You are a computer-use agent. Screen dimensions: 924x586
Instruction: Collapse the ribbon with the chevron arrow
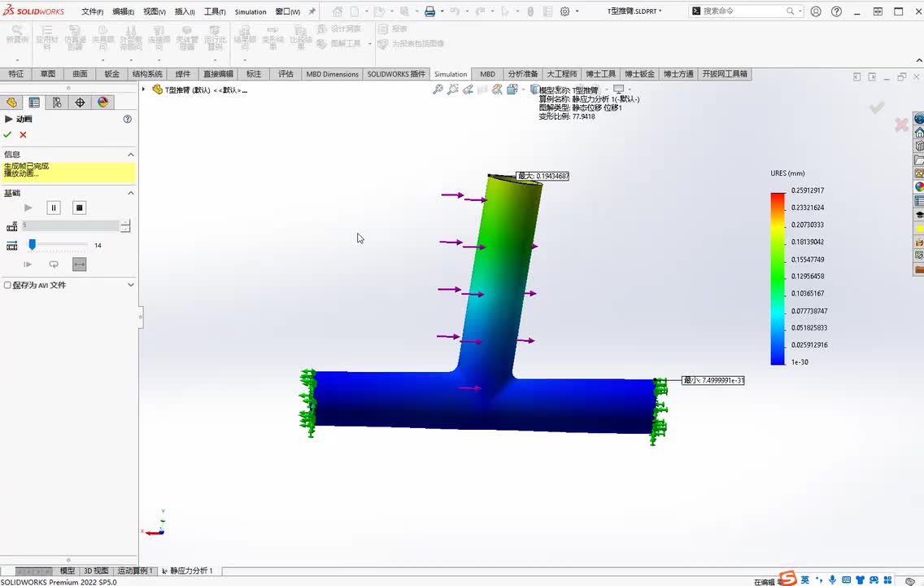(918, 60)
